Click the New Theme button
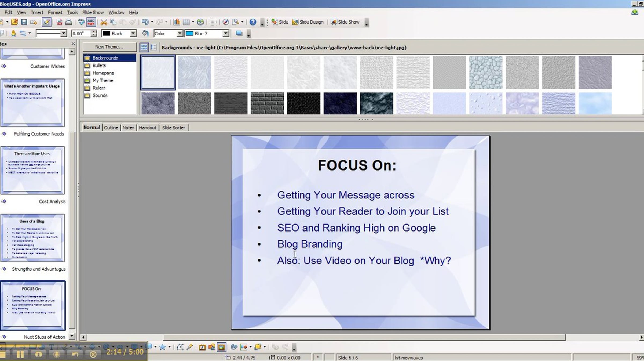644x361 pixels. coord(109,47)
